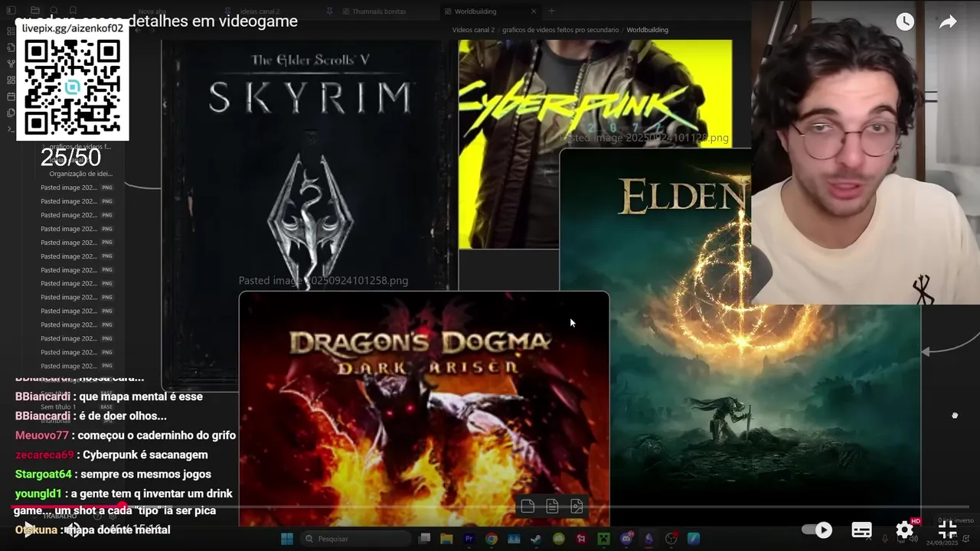The width and height of the screenshot is (980, 551).
Task: Open Discord from the taskbar
Action: pos(627,539)
